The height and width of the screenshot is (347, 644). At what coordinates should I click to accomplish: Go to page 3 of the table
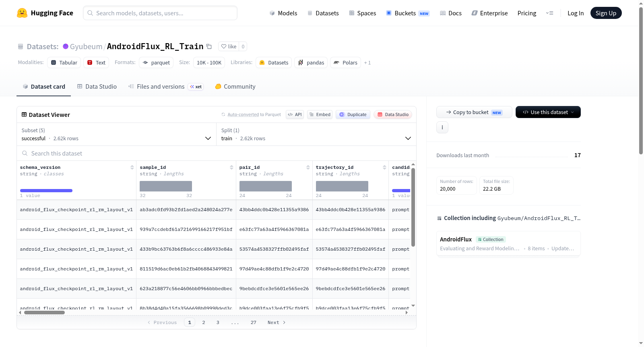click(x=218, y=322)
